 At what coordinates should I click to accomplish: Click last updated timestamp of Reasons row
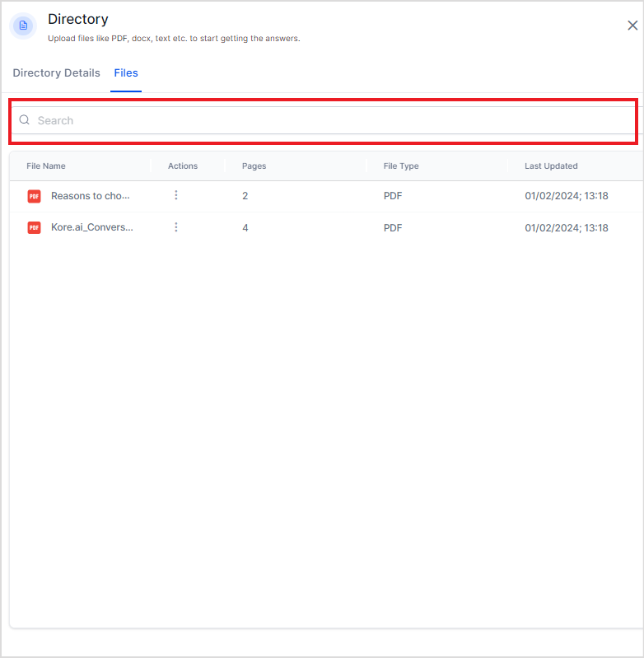coord(567,196)
